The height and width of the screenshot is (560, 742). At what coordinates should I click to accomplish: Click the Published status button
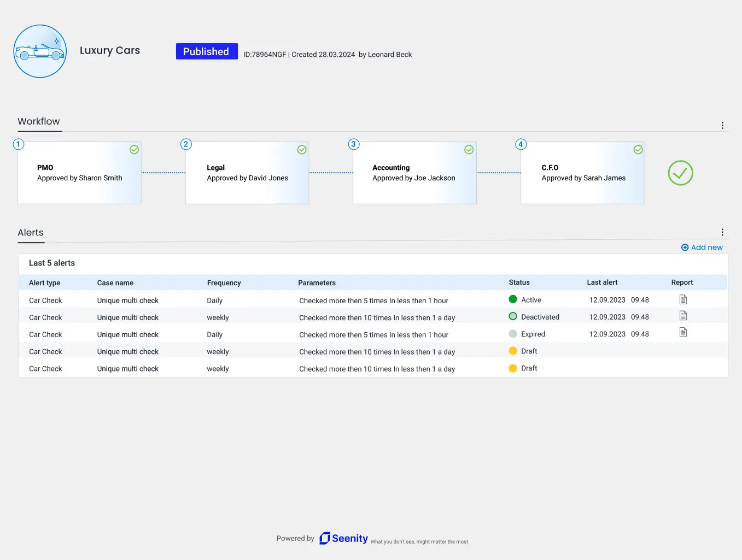(x=206, y=51)
